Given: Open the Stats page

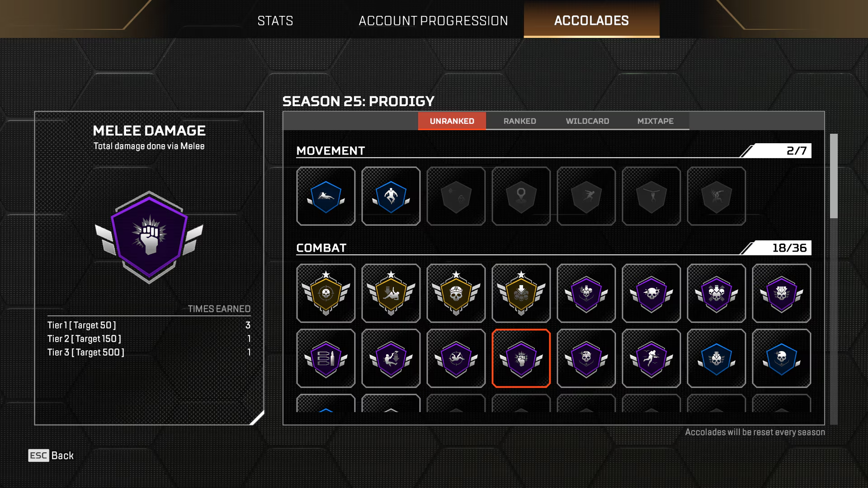Looking at the screenshot, I should (x=275, y=21).
